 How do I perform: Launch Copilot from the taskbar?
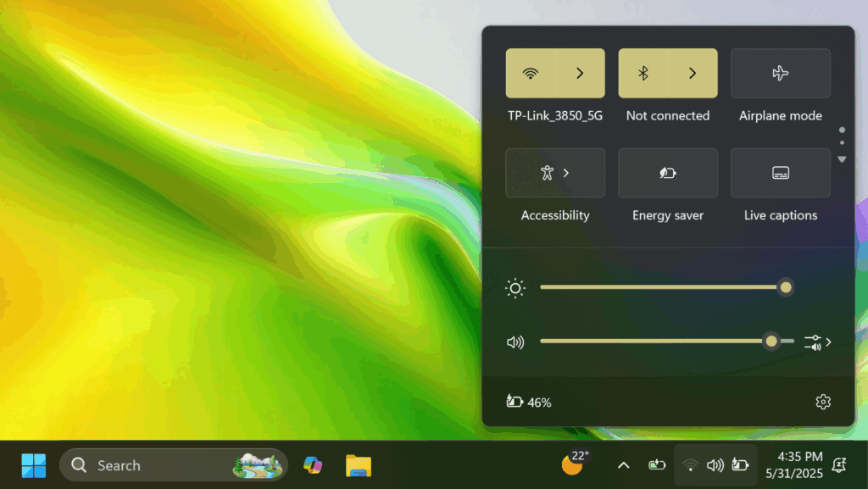313,465
